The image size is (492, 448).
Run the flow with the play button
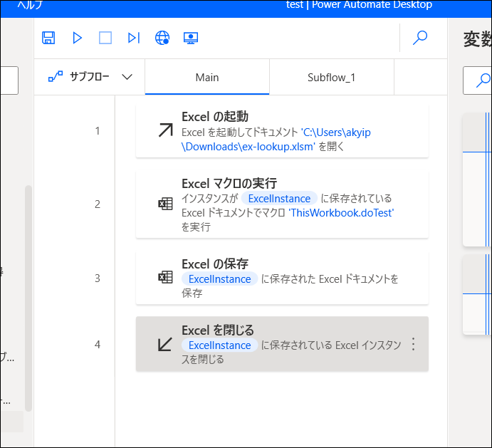[x=77, y=38]
